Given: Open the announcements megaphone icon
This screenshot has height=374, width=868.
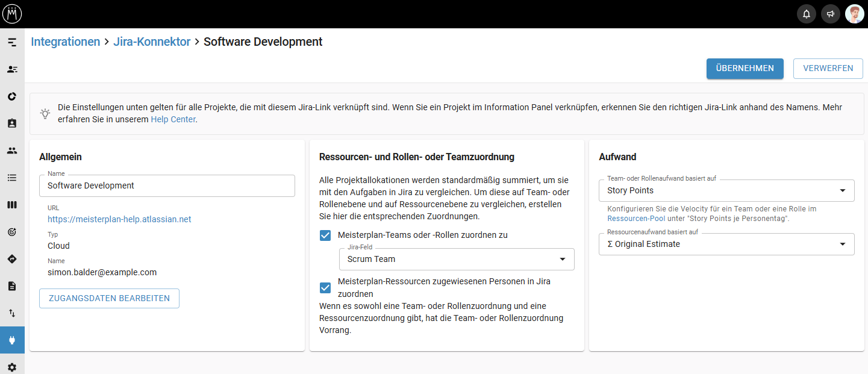Looking at the screenshot, I should (x=831, y=14).
